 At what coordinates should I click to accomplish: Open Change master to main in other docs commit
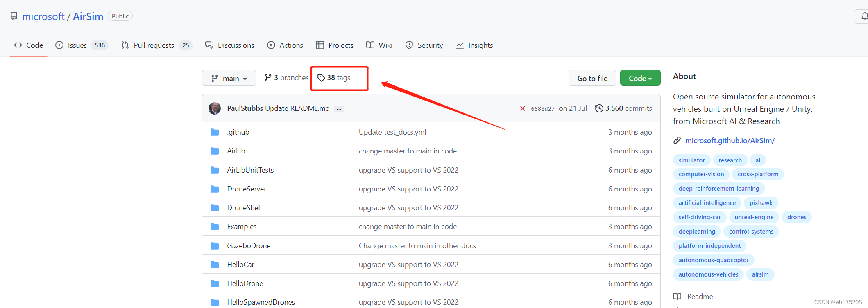tap(417, 246)
